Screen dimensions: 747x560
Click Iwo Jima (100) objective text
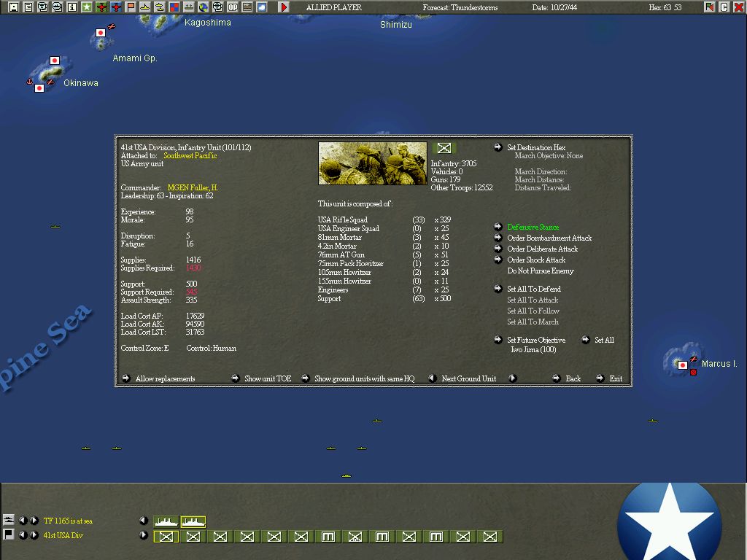coord(533,349)
